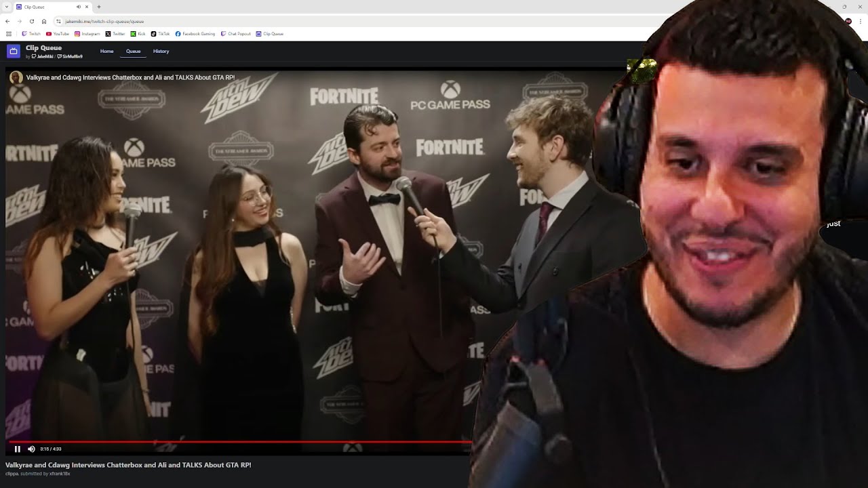Click the video title overlay at top of player
The width and height of the screenshot is (868, 488).
[x=130, y=78]
